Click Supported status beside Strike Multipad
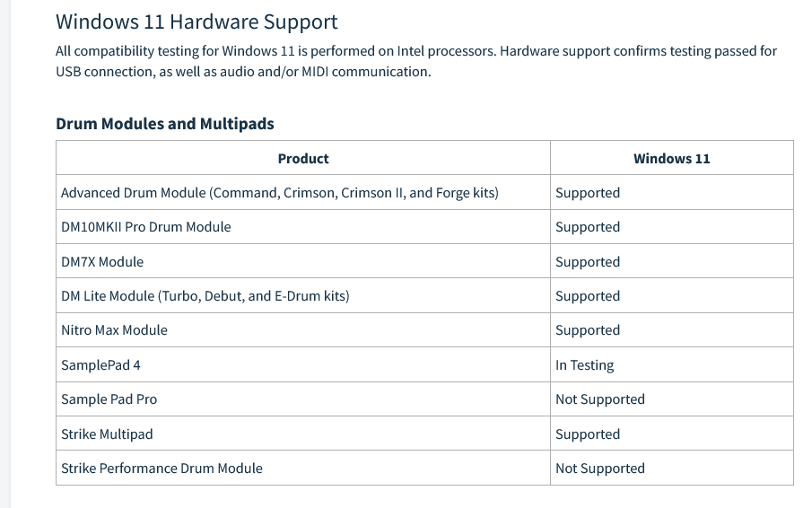 pos(588,434)
